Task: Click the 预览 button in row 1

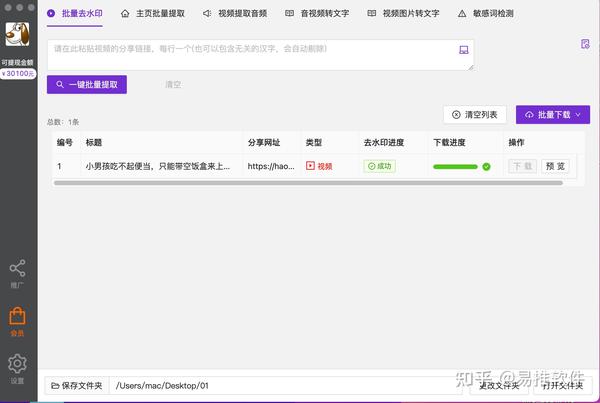Action: tap(555, 166)
